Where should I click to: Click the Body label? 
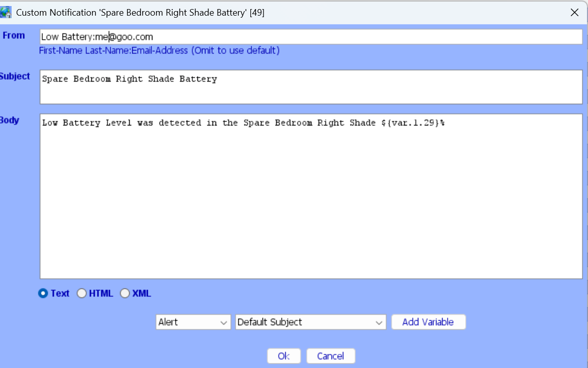pyautogui.click(x=10, y=120)
